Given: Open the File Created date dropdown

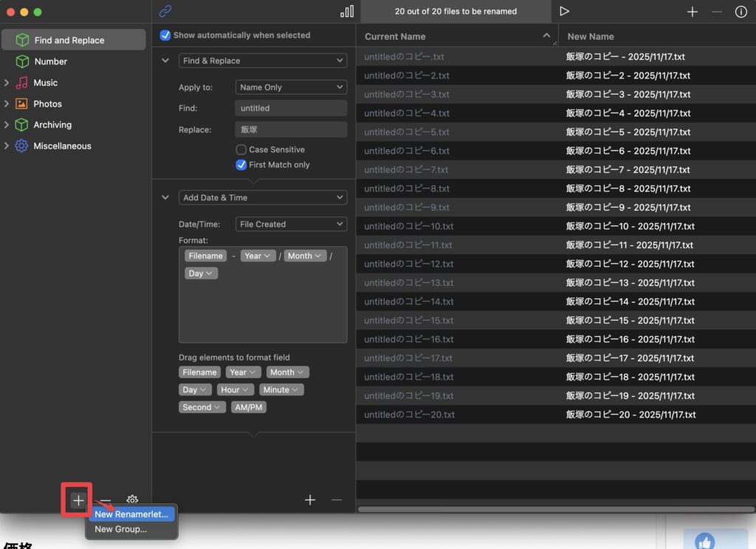Looking at the screenshot, I should point(291,224).
